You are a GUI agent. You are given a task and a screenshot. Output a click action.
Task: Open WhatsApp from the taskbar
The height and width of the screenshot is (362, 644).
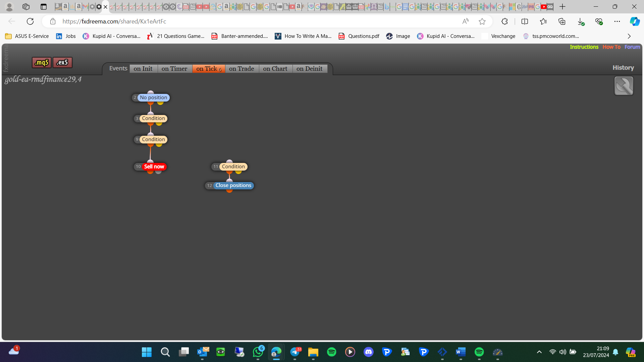pos(258,352)
